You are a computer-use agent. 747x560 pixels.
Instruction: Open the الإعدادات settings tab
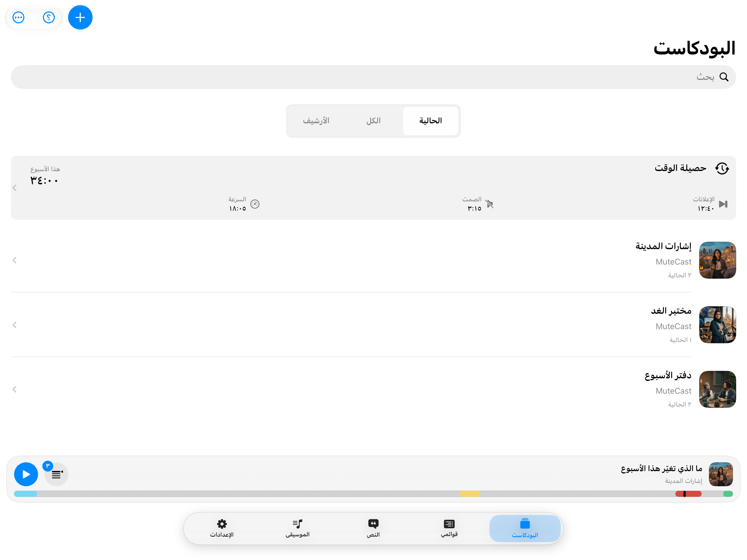pos(221,528)
